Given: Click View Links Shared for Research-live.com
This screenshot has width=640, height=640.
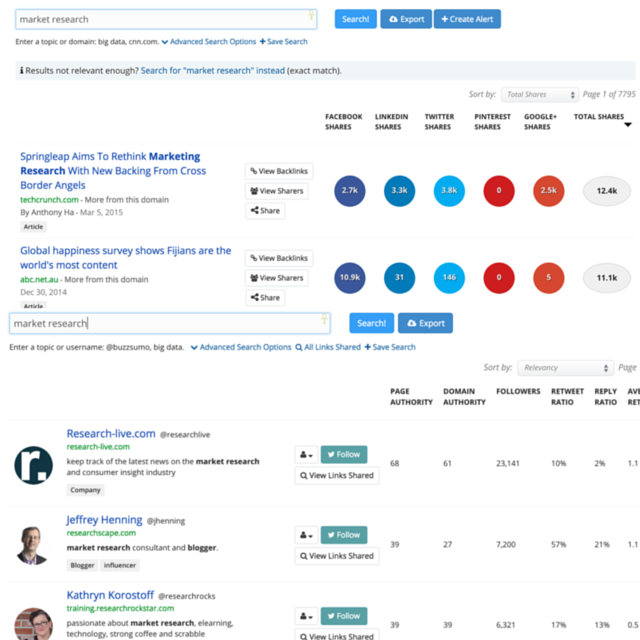Looking at the screenshot, I should (x=337, y=476).
